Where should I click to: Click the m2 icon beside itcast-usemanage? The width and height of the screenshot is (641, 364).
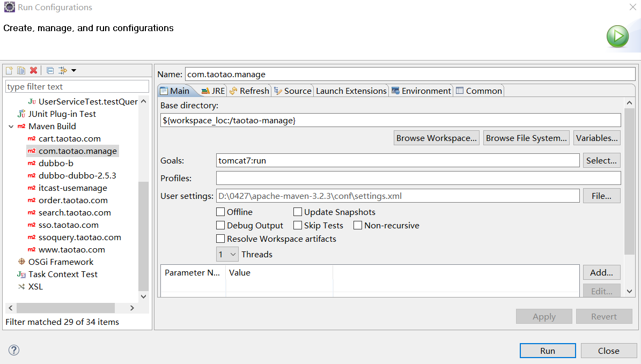[x=32, y=188]
